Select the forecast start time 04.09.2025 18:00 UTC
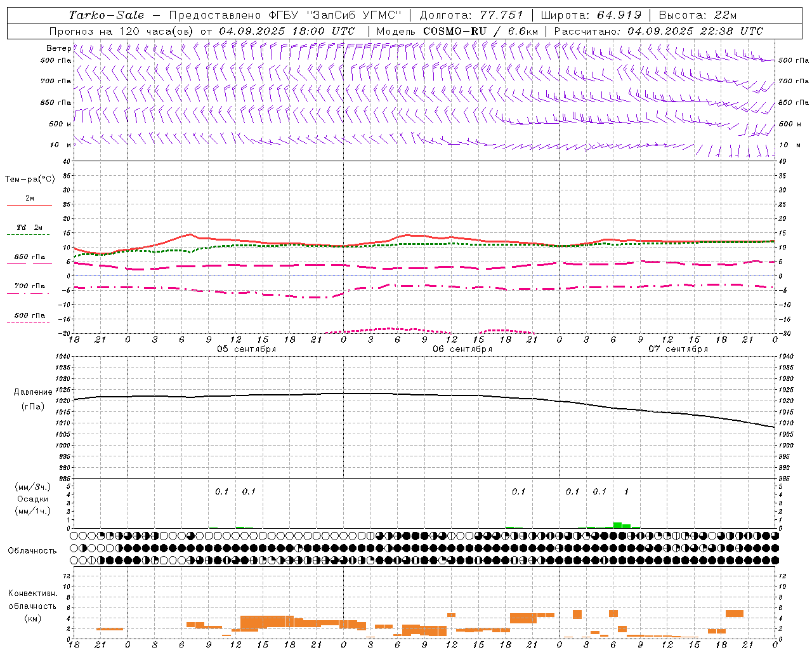 [x=287, y=31]
